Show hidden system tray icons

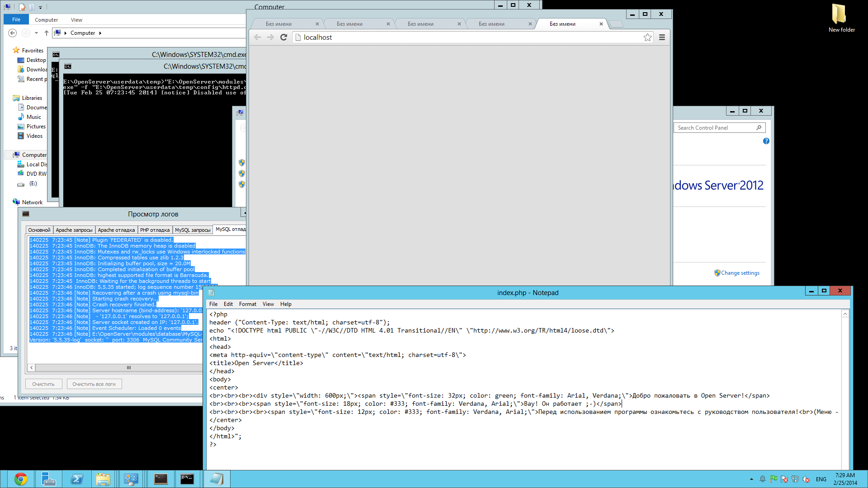pyautogui.click(x=751, y=479)
